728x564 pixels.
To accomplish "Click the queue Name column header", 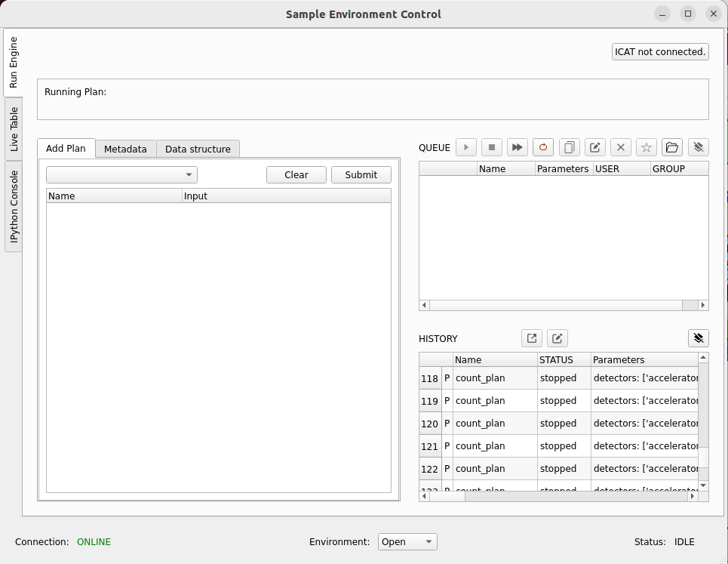I will [506, 168].
